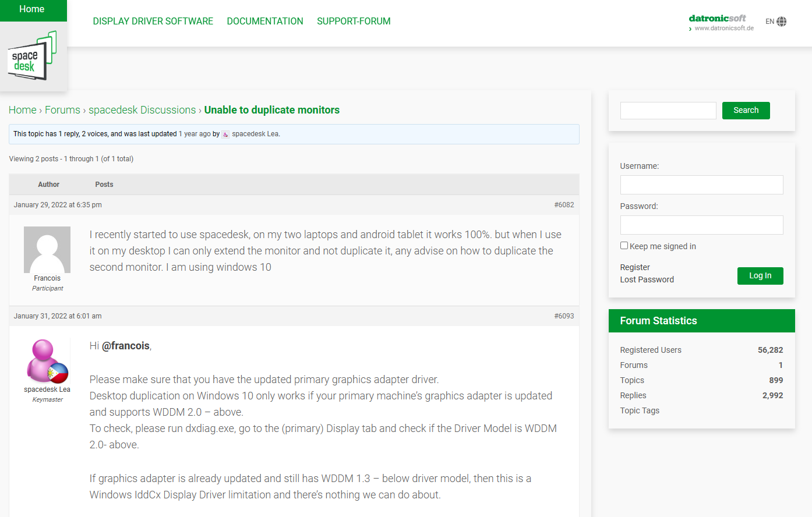Click spacedesk Lea author name under avatar
Screen dimensions: 812x517
click(47, 389)
